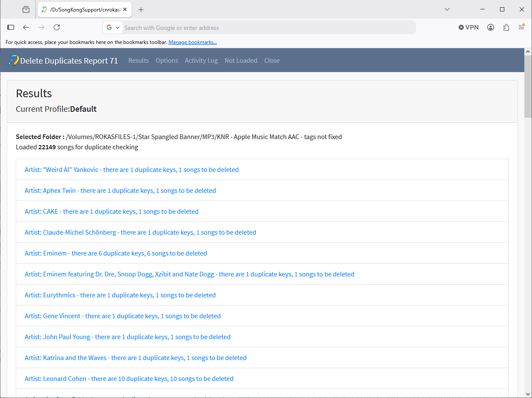Expand the Aphex Twin artist row
The image size is (532, 398).
[x=262, y=191]
